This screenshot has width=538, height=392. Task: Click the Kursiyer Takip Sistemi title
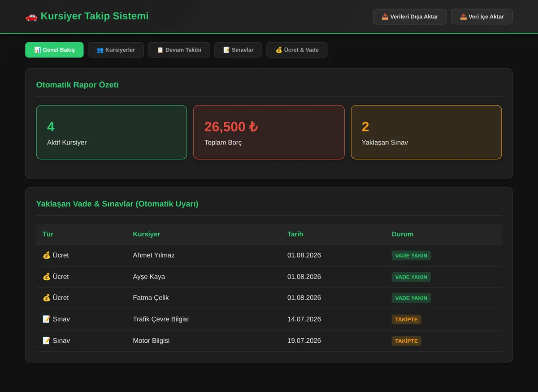(x=94, y=16)
